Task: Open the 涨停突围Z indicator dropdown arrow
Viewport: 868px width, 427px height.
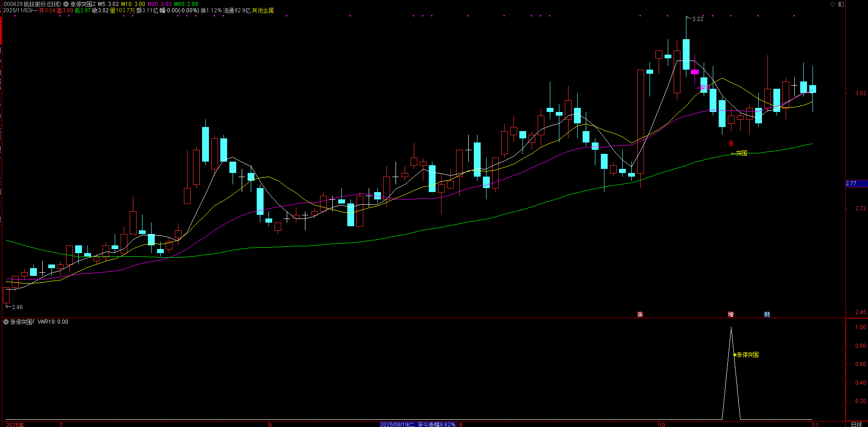Action: [66, 4]
